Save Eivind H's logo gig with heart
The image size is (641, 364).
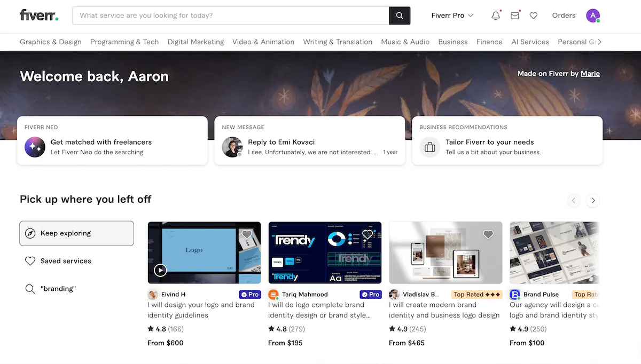(247, 234)
